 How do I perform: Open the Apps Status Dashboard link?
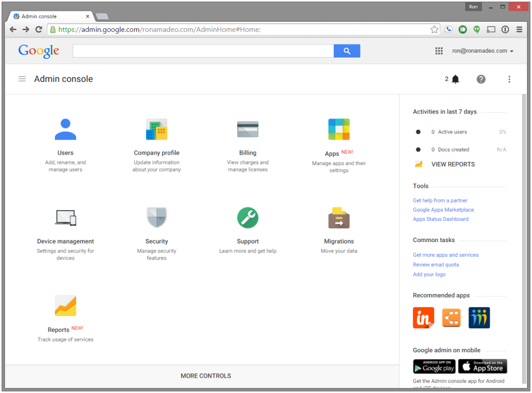click(440, 219)
